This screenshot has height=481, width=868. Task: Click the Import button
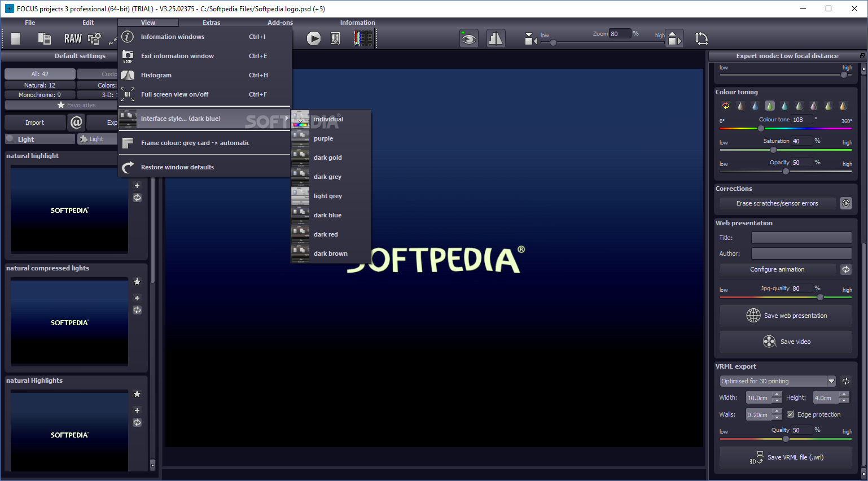pyautogui.click(x=35, y=123)
